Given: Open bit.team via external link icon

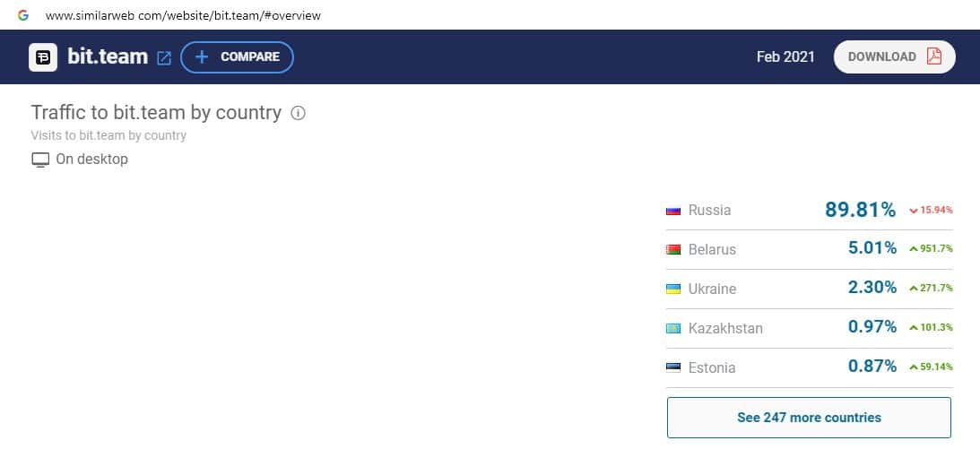Looking at the screenshot, I should point(164,57).
